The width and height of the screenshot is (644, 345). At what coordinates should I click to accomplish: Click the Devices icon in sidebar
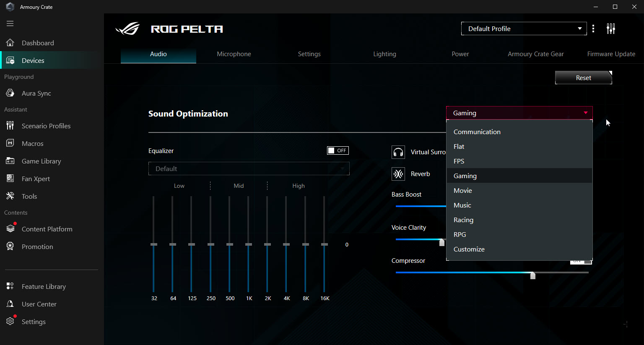10,60
